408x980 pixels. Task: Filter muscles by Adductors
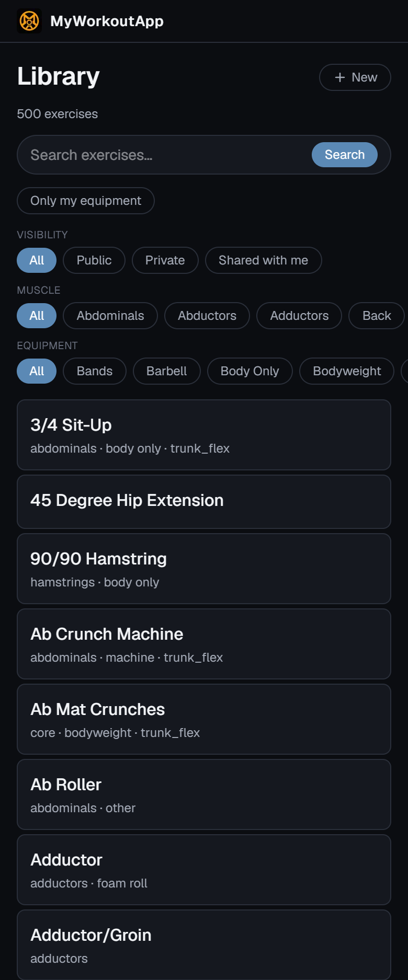click(299, 316)
